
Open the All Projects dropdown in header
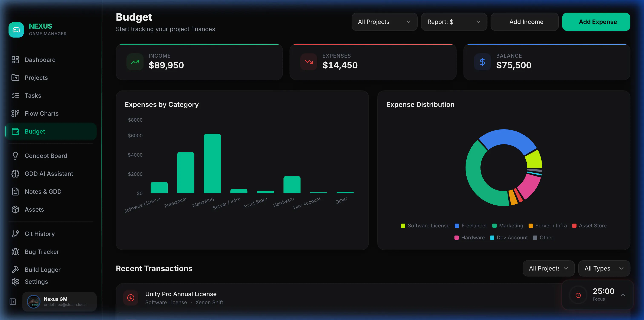(384, 22)
